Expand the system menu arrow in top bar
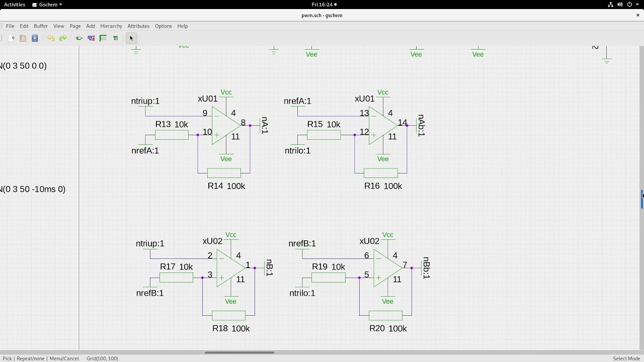The width and height of the screenshot is (644, 362). click(x=637, y=5)
